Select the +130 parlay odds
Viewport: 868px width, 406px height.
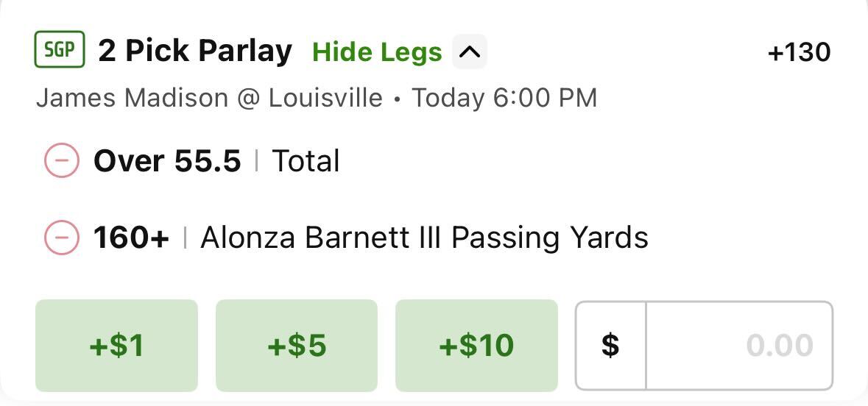(x=799, y=52)
